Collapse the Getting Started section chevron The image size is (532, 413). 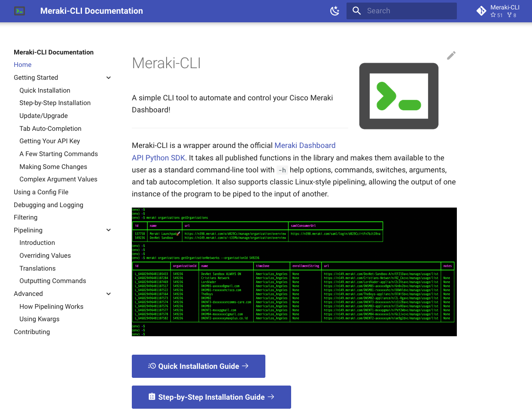[x=109, y=78]
